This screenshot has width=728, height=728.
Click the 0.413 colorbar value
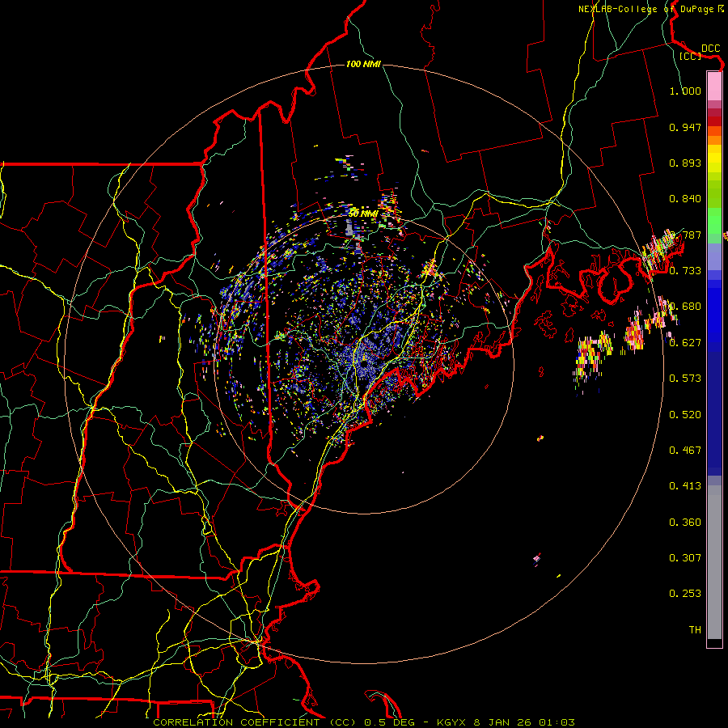click(685, 486)
